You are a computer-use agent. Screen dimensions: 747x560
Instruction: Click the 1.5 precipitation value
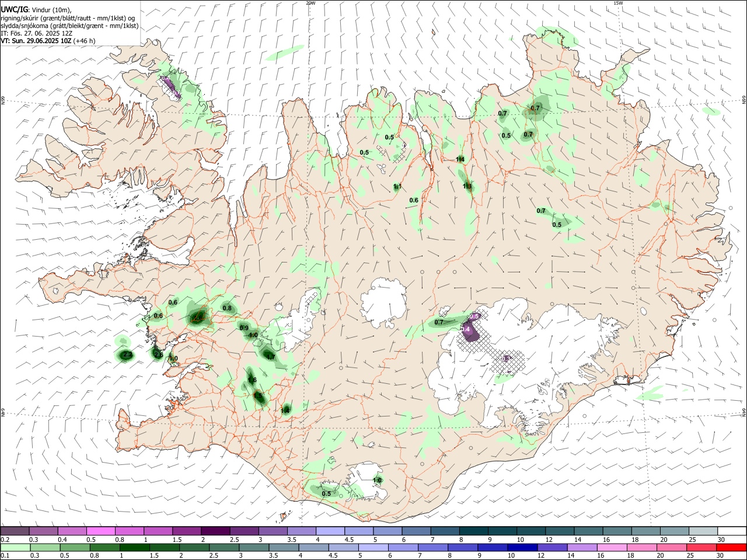click(258, 395)
